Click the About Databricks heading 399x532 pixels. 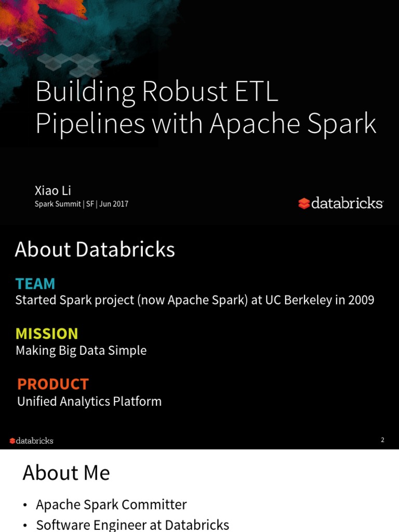tap(95, 249)
